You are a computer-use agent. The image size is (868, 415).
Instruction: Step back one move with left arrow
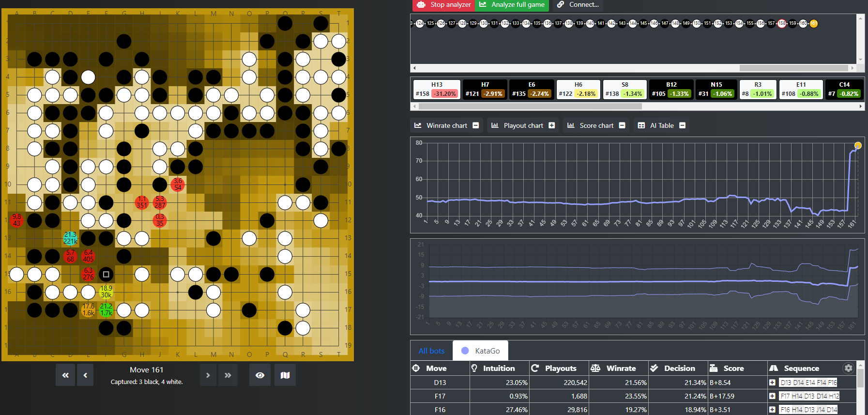[x=85, y=375]
